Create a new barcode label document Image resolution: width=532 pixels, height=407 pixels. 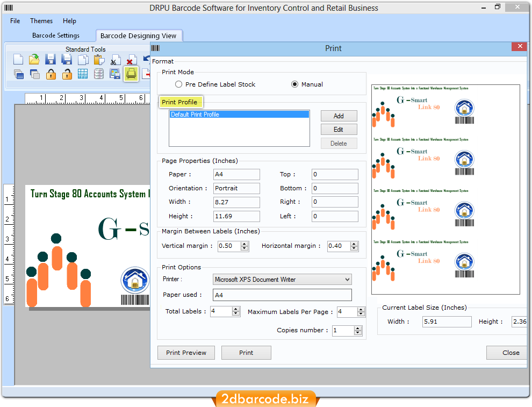(18, 59)
